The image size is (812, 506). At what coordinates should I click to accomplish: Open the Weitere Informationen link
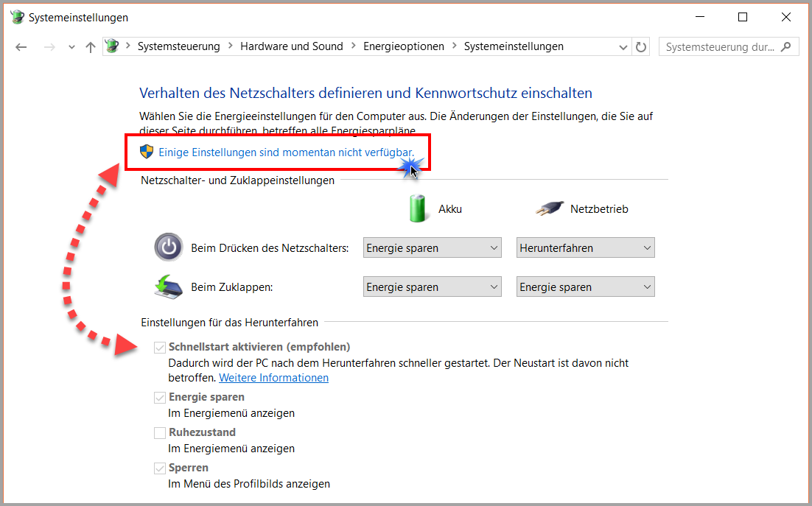273,377
